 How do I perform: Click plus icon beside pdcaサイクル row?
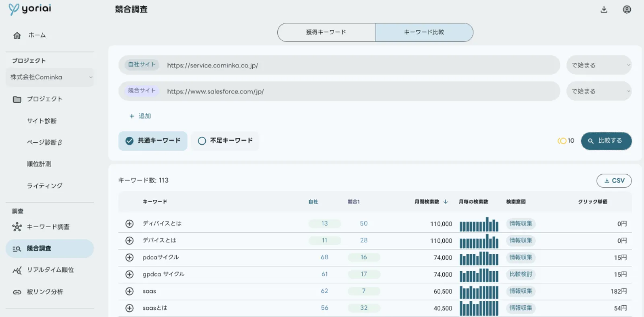pos(129,257)
